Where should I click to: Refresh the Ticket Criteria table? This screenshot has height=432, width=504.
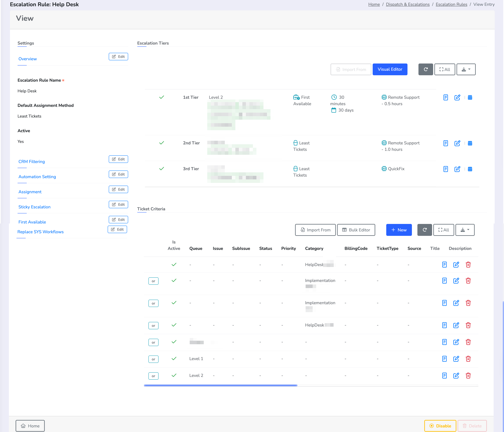coord(424,230)
